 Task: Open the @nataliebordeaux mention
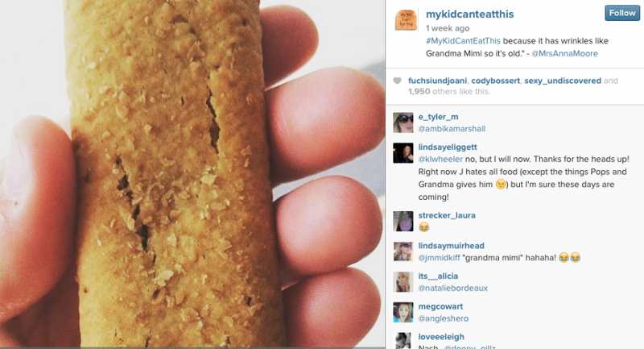click(x=452, y=289)
